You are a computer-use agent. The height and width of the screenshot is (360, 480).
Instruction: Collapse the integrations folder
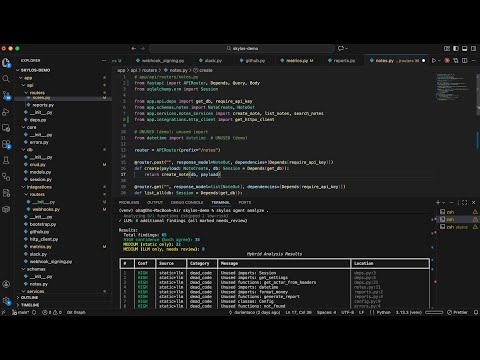coord(39,187)
